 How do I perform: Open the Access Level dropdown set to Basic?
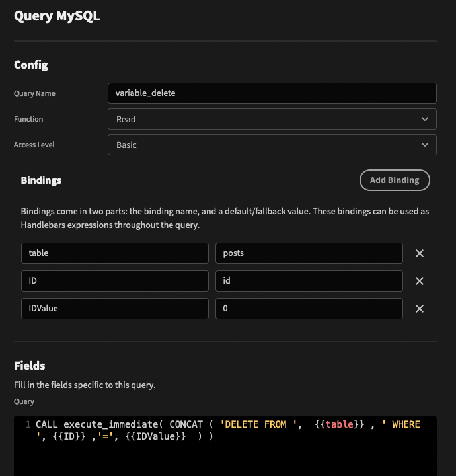point(272,145)
